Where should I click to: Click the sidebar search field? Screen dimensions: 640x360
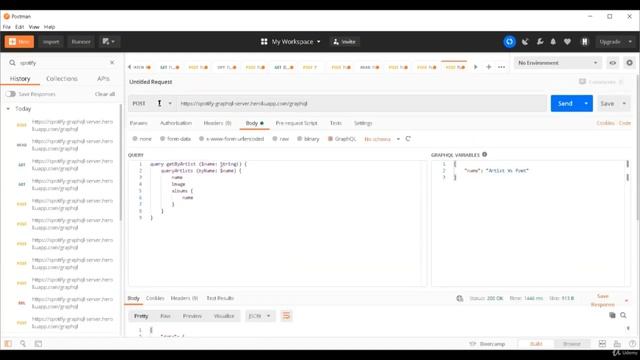tap(61, 62)
